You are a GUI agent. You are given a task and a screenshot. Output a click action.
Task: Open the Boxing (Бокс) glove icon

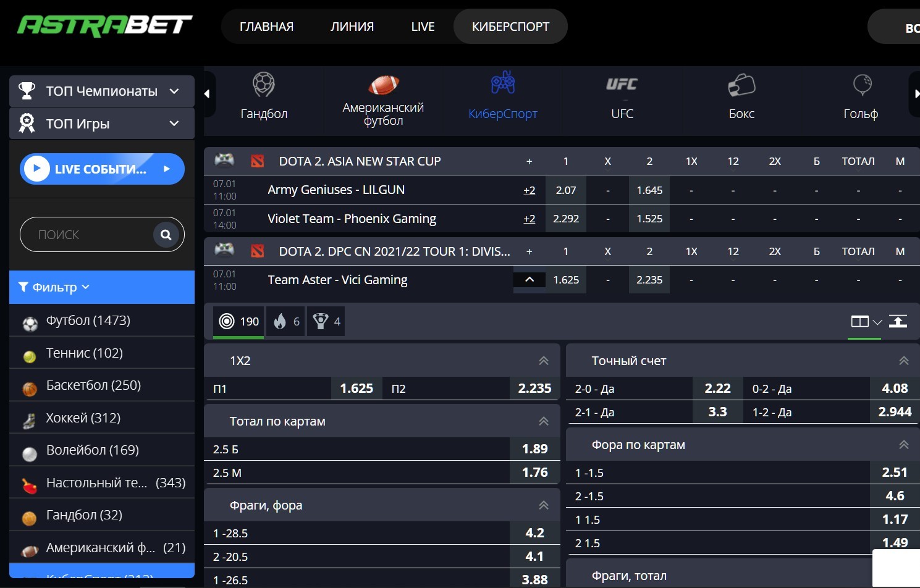(741, 85)
